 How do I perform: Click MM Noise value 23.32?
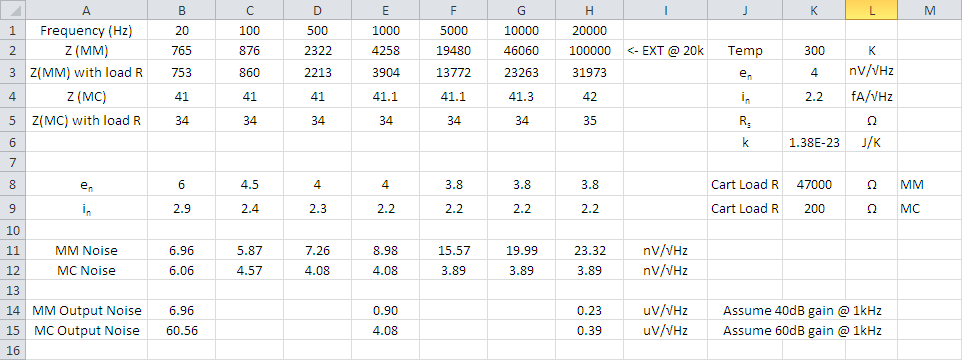pyautogui.click(x=589, y=251)
